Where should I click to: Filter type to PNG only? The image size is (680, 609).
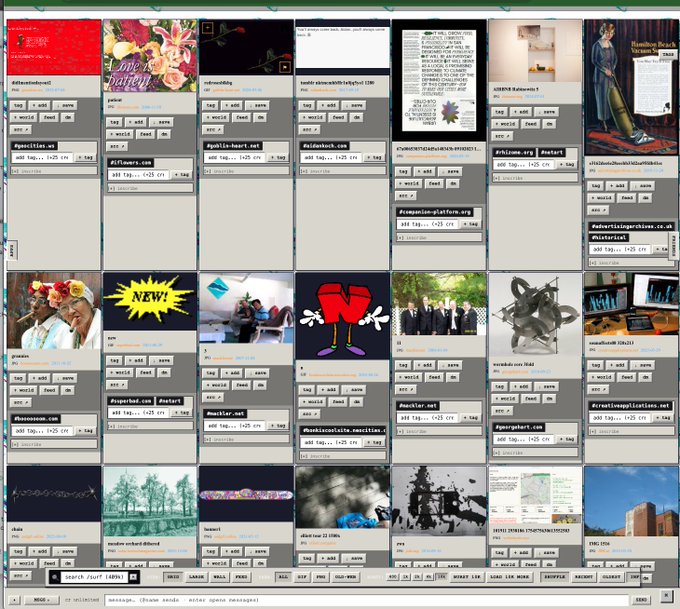(x=321, y=577)
